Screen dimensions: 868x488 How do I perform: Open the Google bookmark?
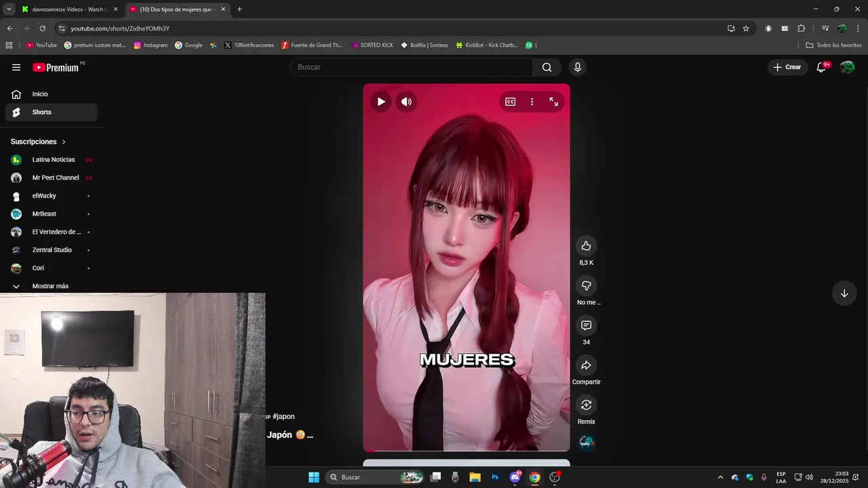(189, 45)
